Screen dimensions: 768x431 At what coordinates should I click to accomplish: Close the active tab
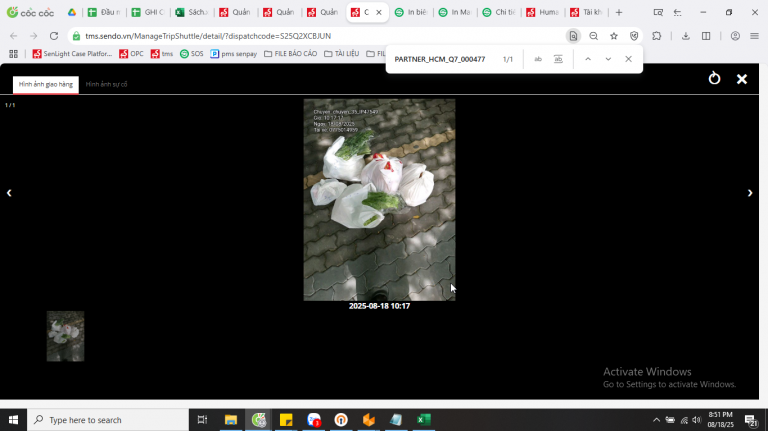coord(379,12)
